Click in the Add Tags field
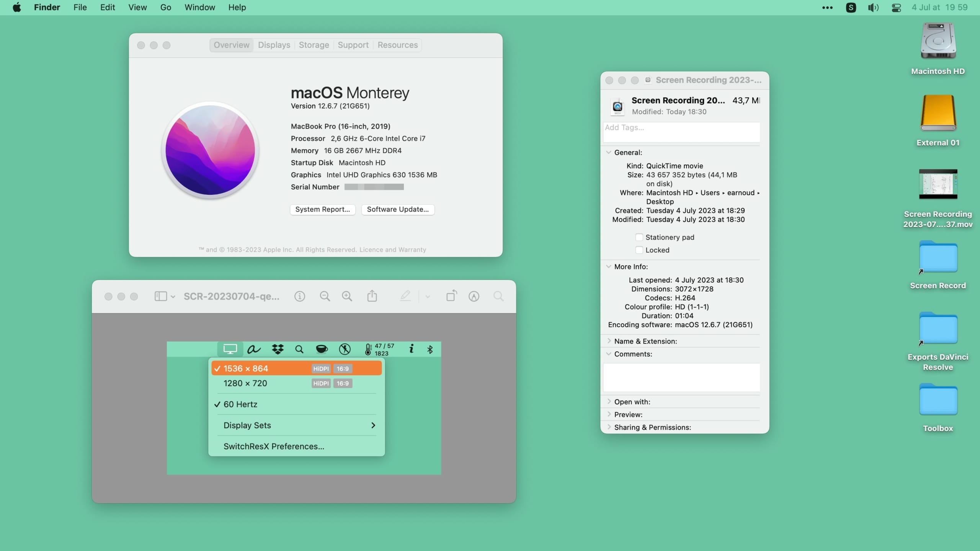This screenshot has height=551, width=980. pos(681,132)
